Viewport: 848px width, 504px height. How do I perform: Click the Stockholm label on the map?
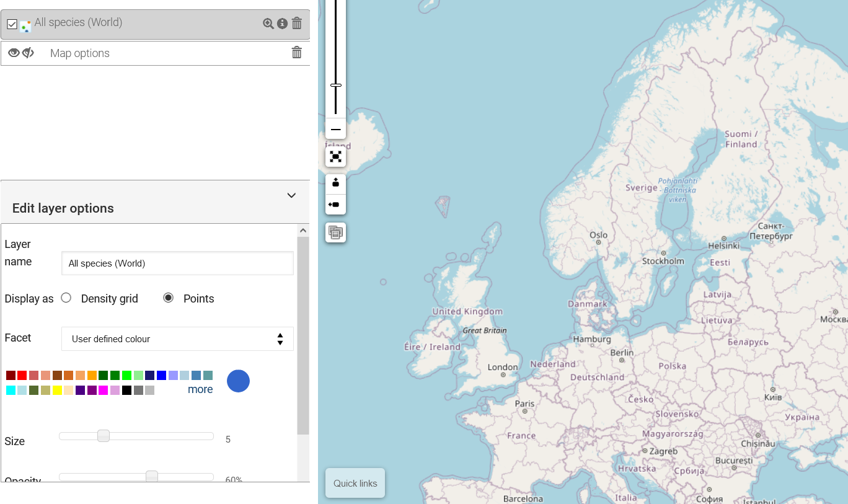click(663, 261)
